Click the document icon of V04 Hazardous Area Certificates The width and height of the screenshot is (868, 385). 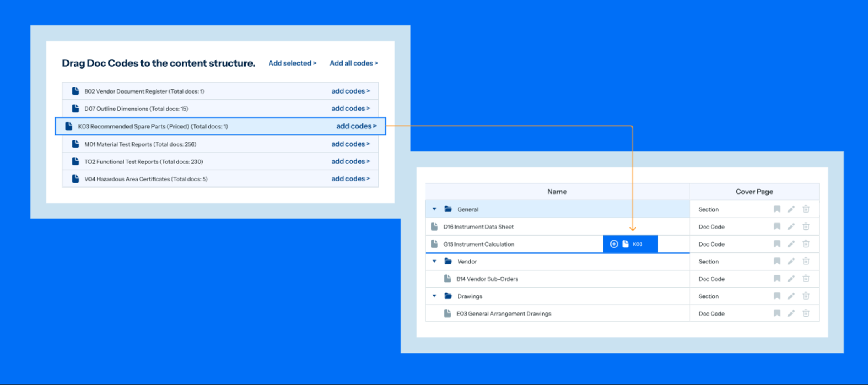[76, 179]
